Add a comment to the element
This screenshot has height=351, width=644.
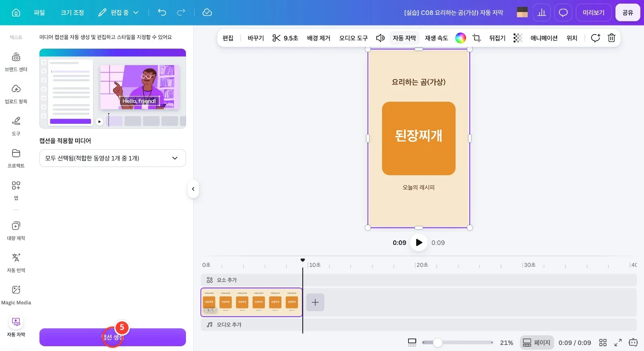click(595, 38)
